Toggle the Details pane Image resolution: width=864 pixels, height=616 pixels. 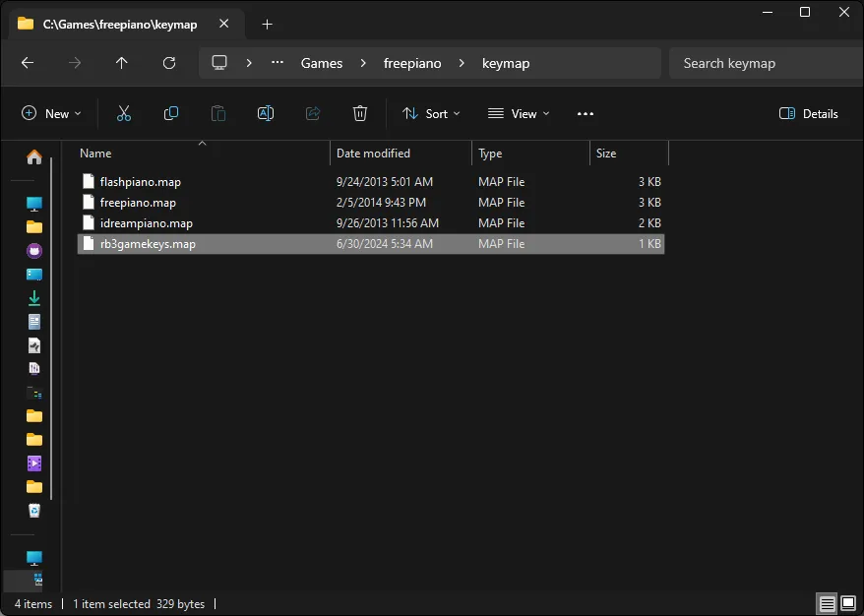pos(808,114)
